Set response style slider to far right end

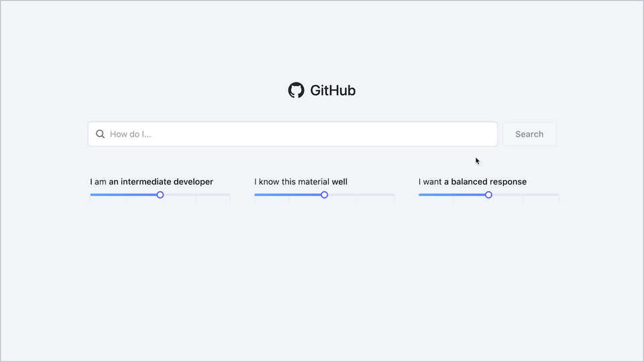(557, 195)
